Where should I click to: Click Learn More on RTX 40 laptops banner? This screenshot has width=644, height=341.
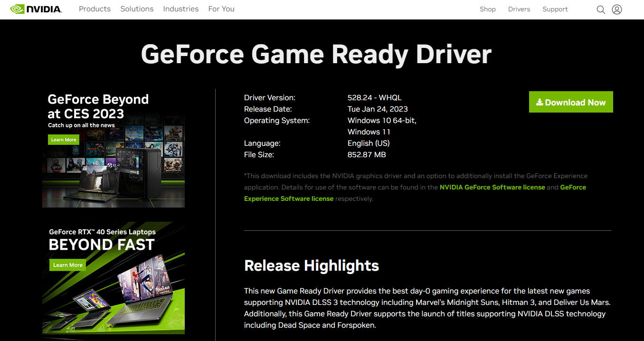(x=67, y=265)
